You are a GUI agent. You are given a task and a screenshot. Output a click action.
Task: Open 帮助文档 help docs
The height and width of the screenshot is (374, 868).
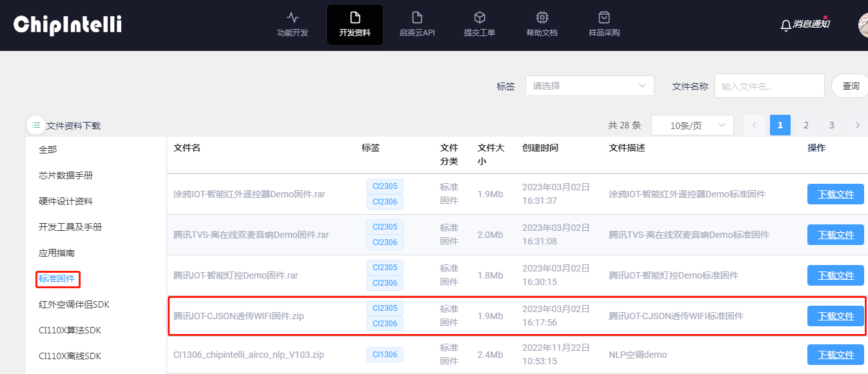point(542,25)
